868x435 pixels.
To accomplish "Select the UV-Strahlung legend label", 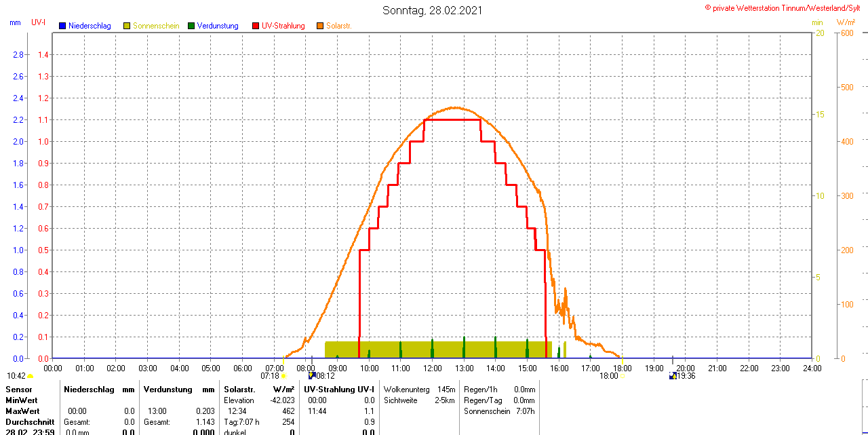I will click(x=283, y=26).
